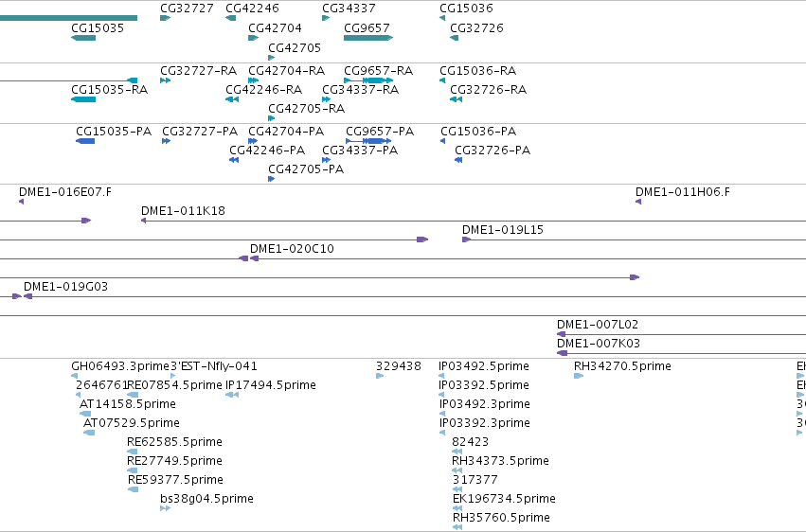Click the CG15035-PA protein bar
Image resolution: width=806 pixels, height=532 pixels.
(x=85, y=141)
